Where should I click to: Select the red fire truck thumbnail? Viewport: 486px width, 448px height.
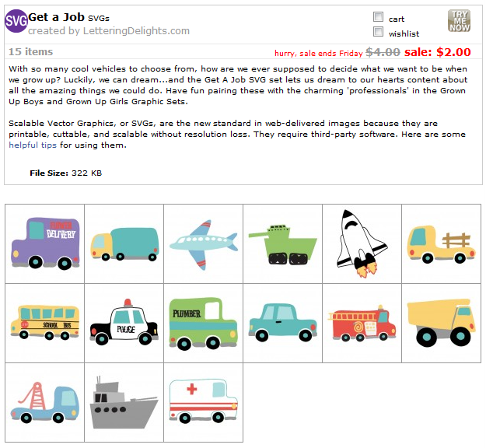[362, 323]
